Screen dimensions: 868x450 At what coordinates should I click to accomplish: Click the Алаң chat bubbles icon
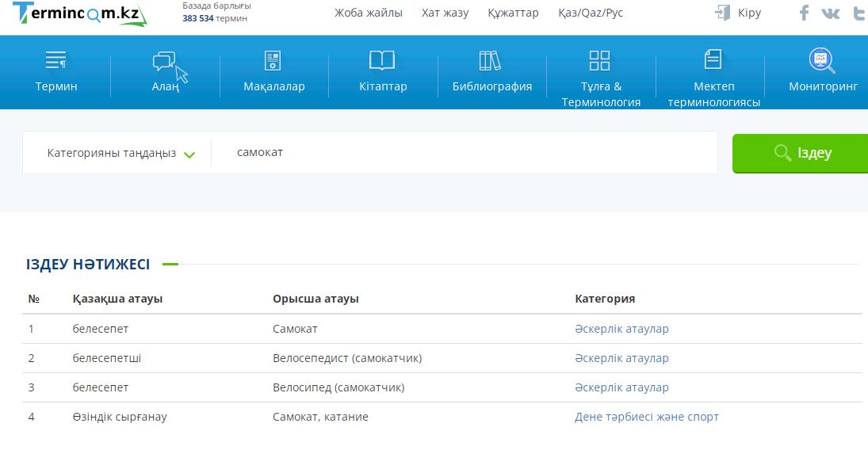164,61
